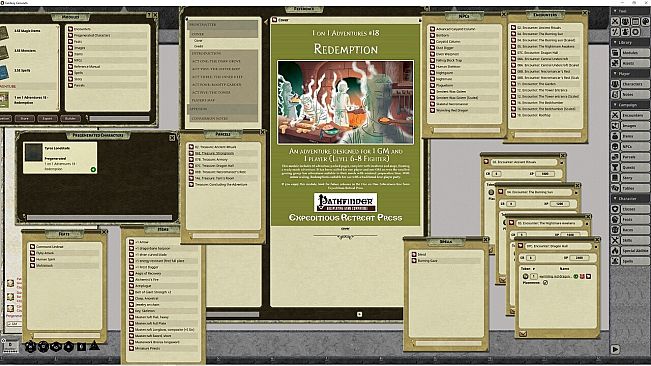Click pregenerated character portrait thumbnail
This screenshot has height=366, width=651.
(x=33, y=152)
